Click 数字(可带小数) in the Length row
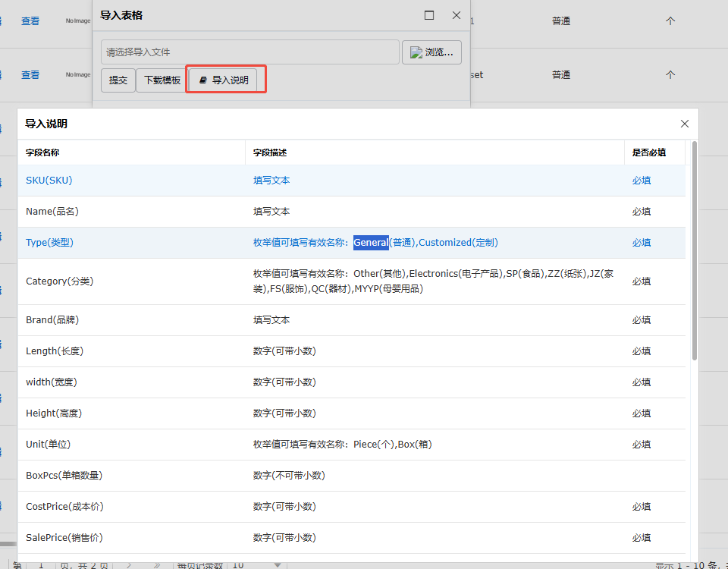This screenshot has width=728, height=569. click(284, 351)
